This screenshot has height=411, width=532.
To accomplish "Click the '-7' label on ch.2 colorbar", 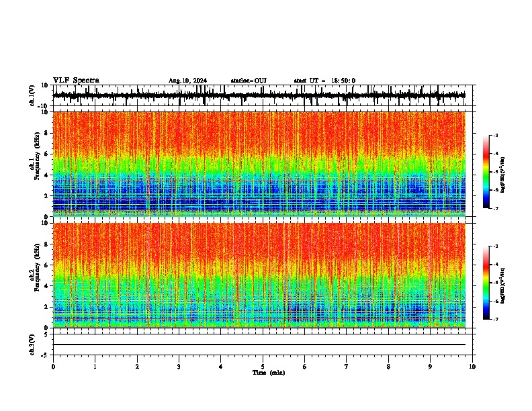I will 495,319.
